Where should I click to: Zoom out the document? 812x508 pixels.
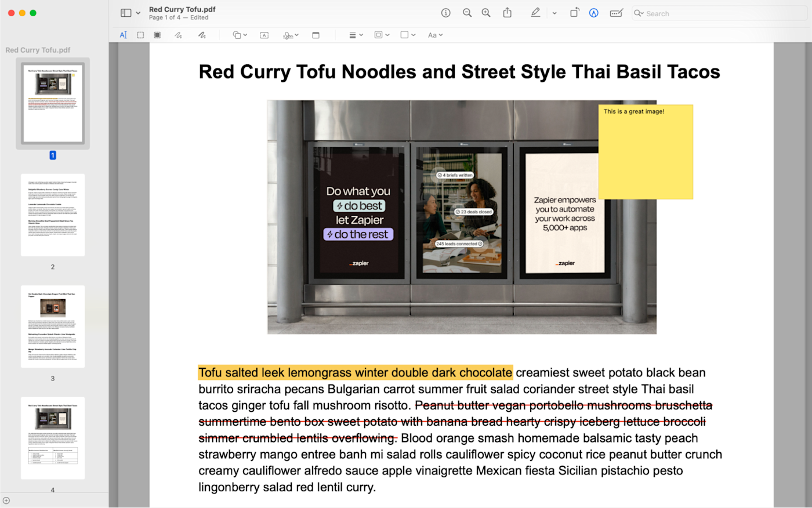tap(467, 13)
